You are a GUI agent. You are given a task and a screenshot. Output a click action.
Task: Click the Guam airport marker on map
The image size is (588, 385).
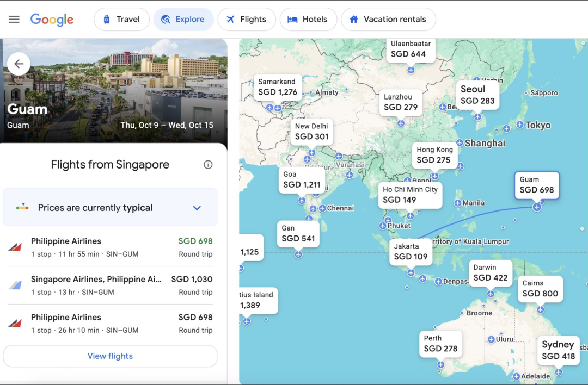[537, 207]
